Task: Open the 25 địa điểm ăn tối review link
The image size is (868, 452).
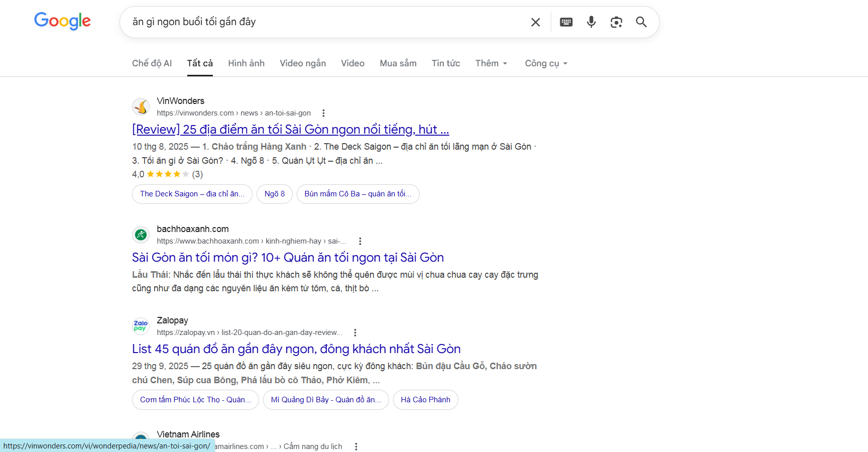Action: click(290, 130)
